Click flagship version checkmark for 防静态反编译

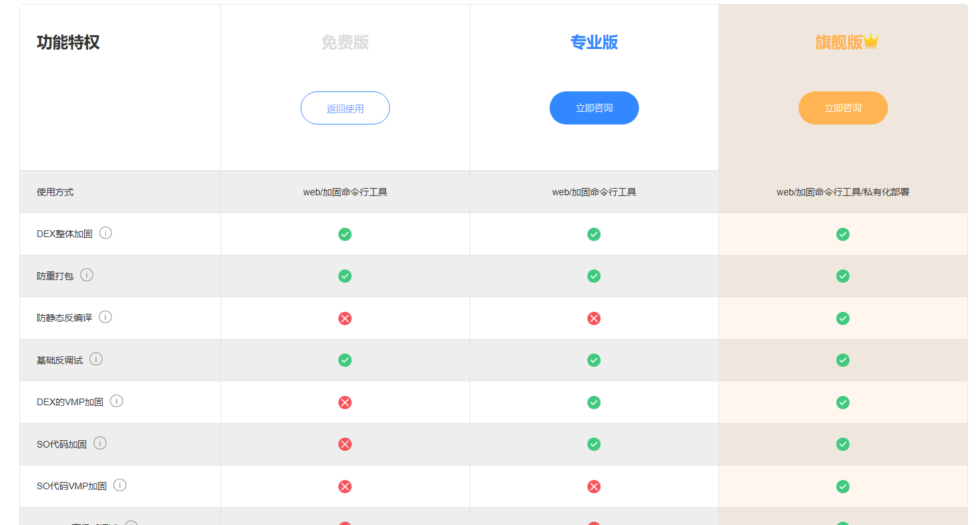click(843, 318)
